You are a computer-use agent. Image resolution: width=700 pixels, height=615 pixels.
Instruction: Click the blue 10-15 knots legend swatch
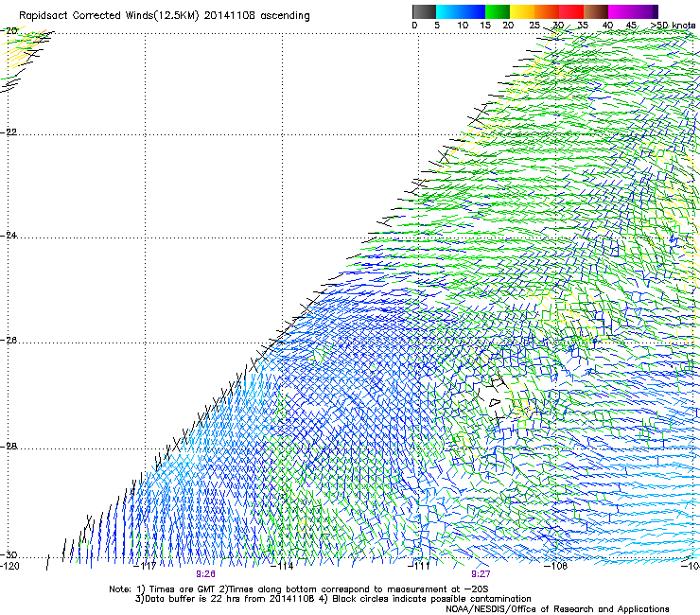click(x=473, y=11)
